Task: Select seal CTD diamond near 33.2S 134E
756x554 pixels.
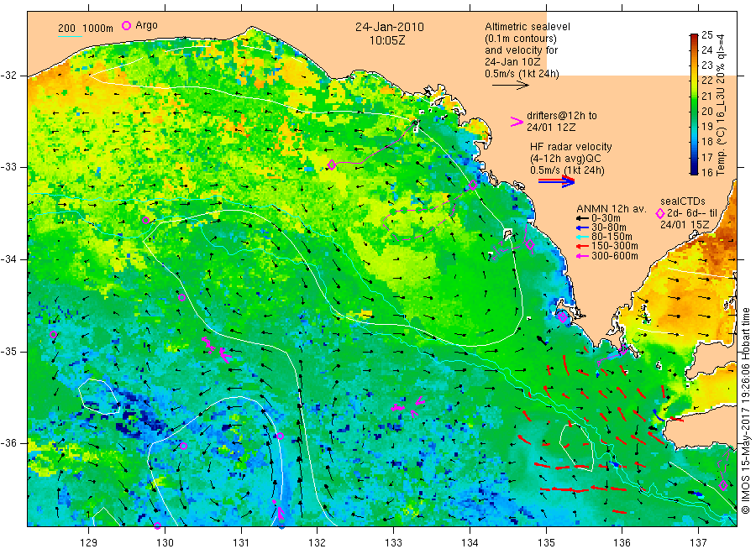Action: pos(473,185)
